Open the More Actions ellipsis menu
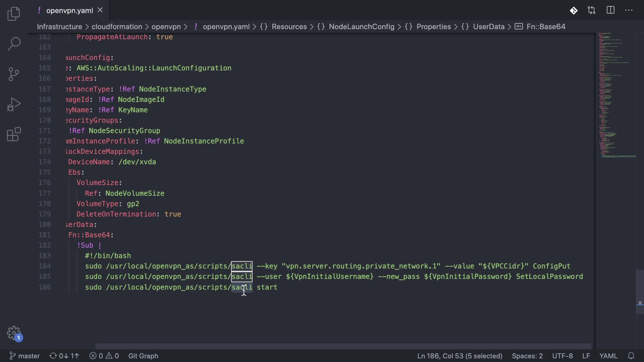This screenshot has width=644, height=362. tap(629, 10)
